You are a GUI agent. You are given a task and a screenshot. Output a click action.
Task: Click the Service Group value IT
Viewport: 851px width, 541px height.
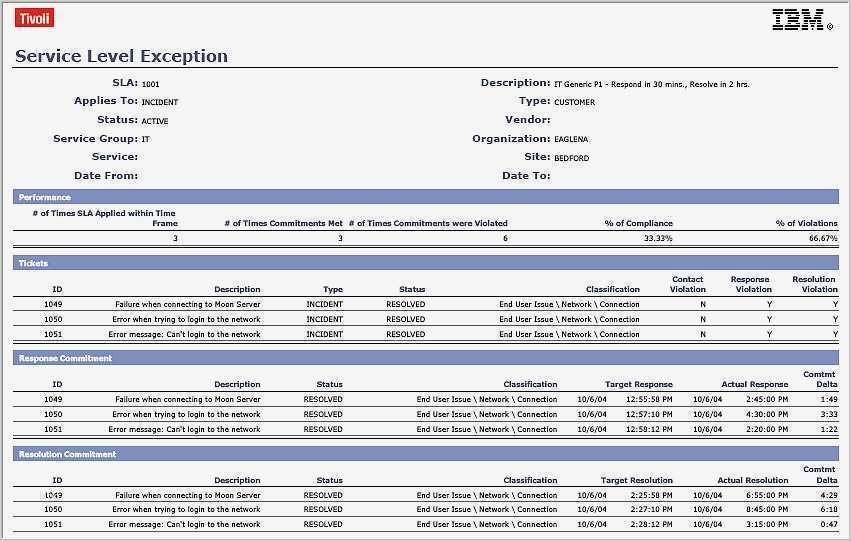tap(145, 139)
